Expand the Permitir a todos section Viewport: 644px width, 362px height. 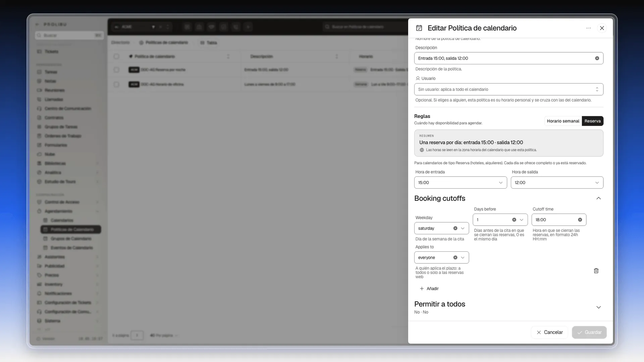(598, 307)
